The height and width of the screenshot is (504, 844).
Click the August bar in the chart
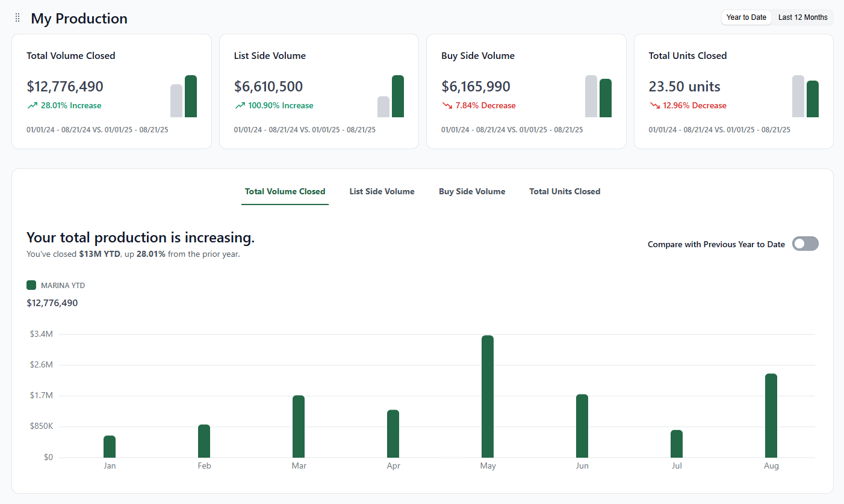pos(771,415)
